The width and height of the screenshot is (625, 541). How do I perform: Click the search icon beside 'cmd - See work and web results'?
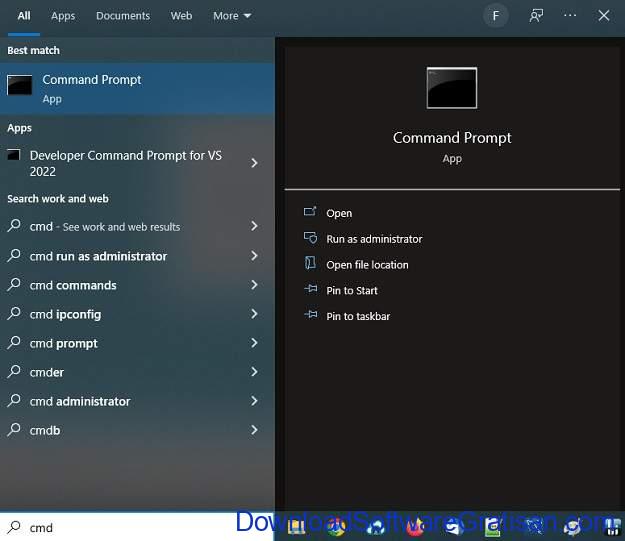[14, 226]
